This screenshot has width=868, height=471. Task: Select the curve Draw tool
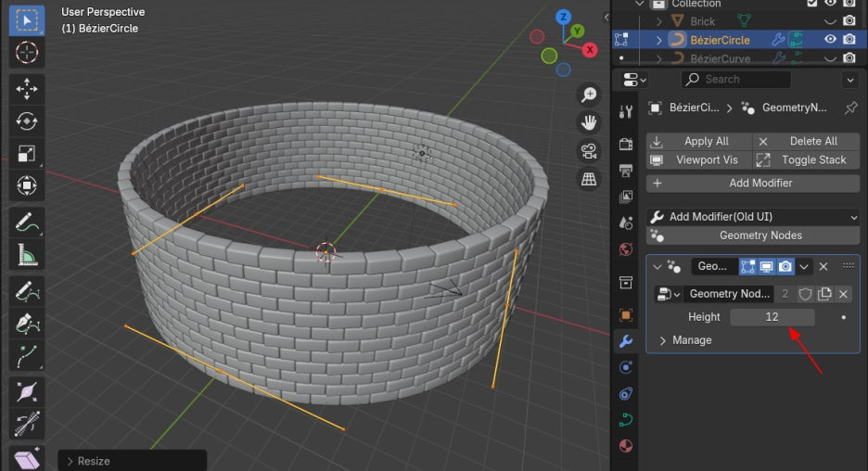[27, 292]
